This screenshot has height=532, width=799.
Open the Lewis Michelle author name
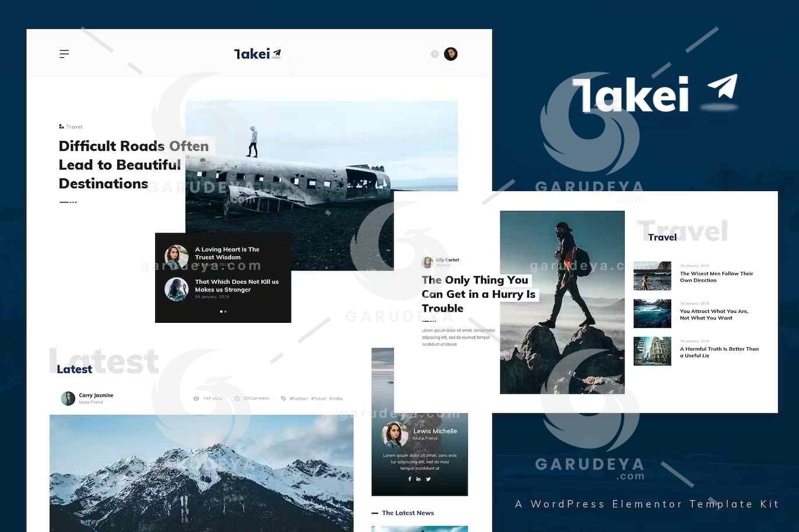[x=435, y=431]
